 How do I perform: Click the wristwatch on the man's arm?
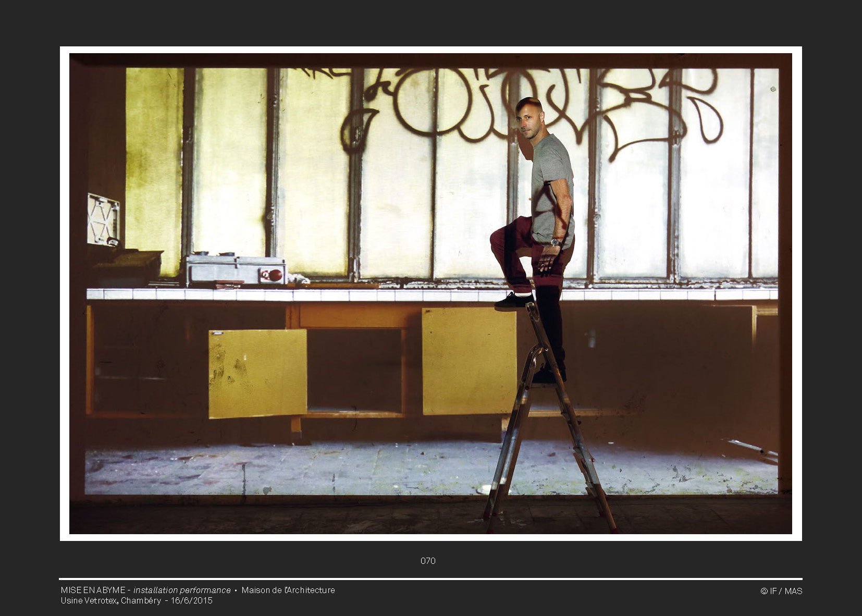click(x=556, y=242)
